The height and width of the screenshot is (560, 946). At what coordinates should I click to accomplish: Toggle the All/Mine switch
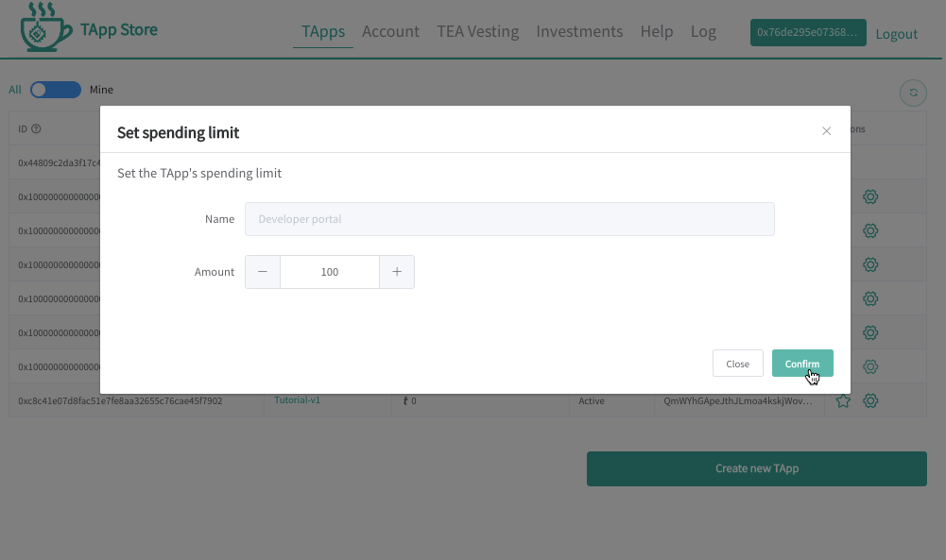pos(55,90)
